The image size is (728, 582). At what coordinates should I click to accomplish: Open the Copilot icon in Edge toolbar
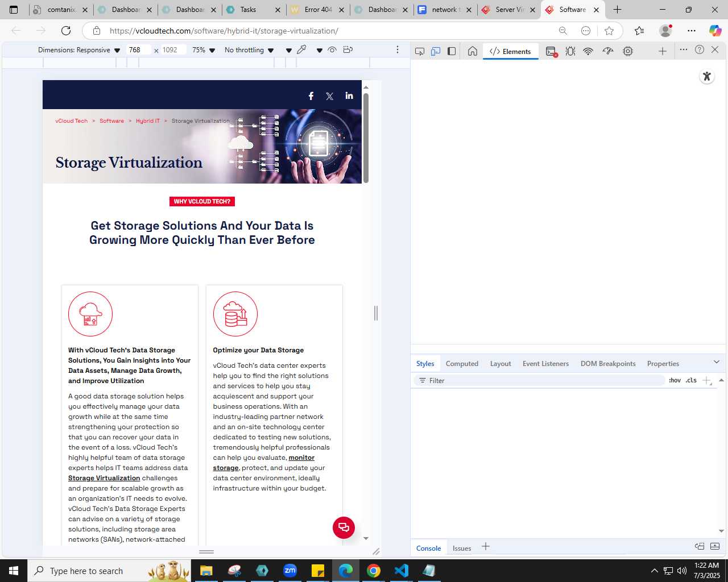715,31
